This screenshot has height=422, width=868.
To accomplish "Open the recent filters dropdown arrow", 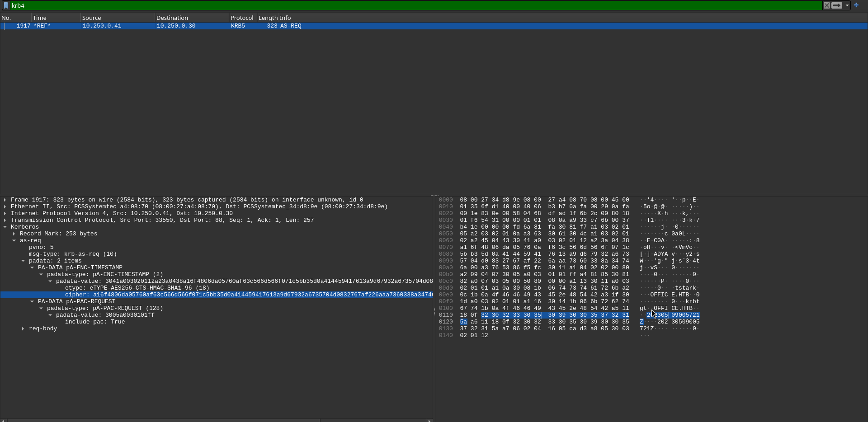I will tap(847, 5).
